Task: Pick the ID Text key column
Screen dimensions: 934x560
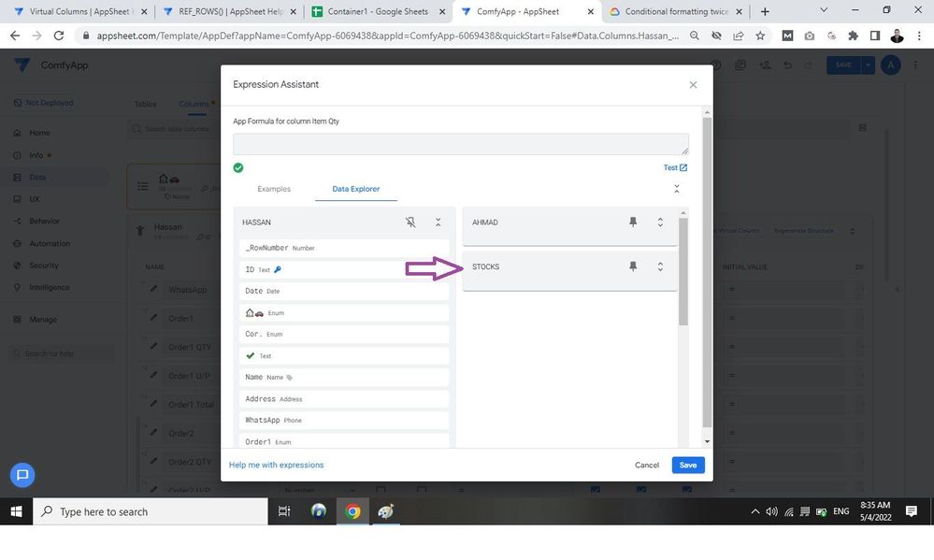Action: [x=344, y=269]
